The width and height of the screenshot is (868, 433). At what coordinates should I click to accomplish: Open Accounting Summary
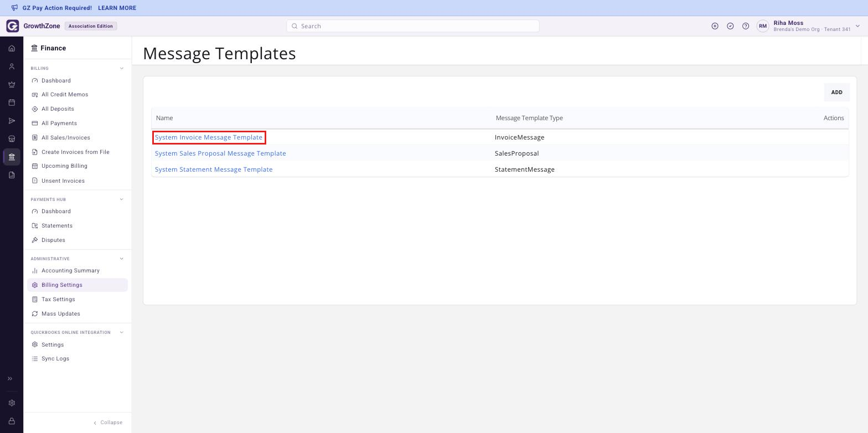70,271
